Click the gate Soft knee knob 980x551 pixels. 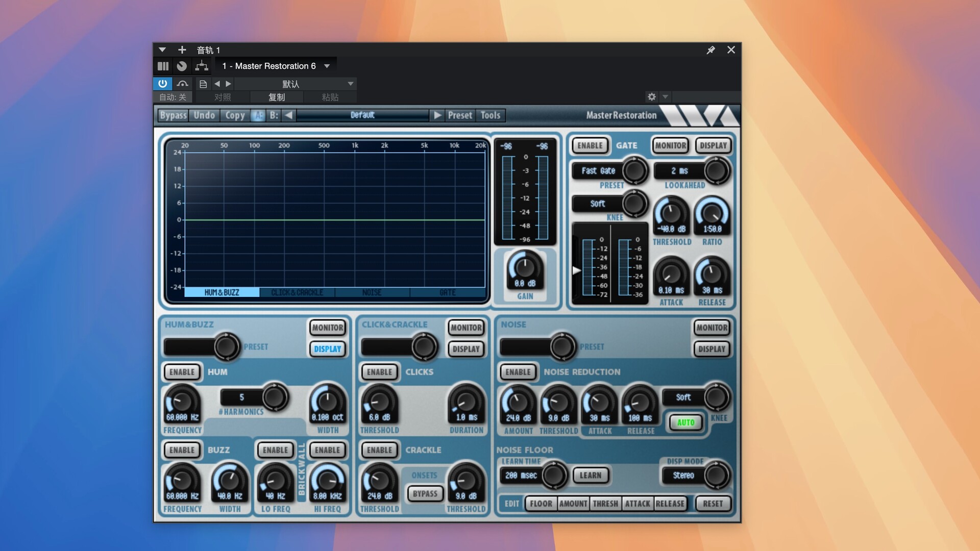click(x=635, y=204)
